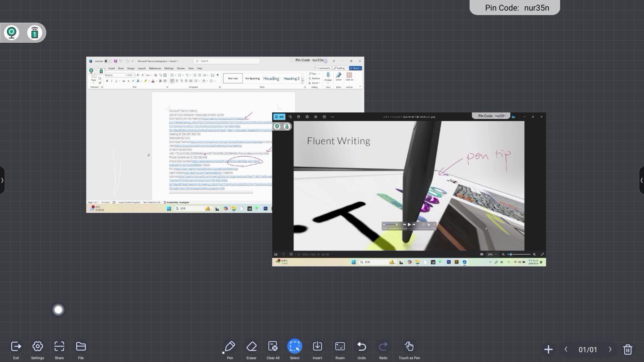The width and height of the screenshot is (644, 362).
Task: Toggle the filmstrip view in the photo viewer
Action: point(276,254)
